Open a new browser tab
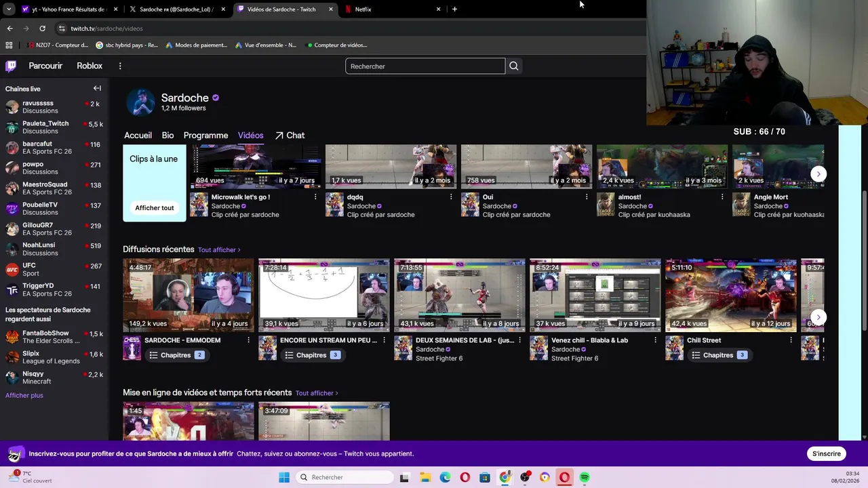868x488 pixels. click(454, 9)
